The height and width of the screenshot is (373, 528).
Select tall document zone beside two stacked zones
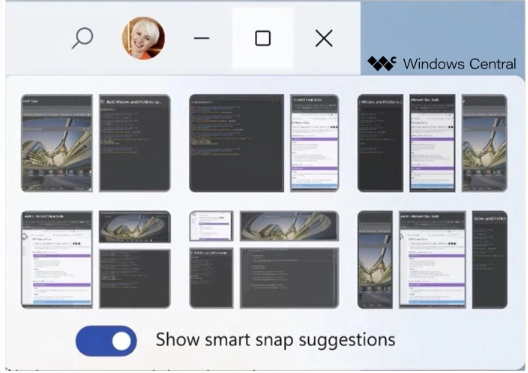tap(57, 260)
